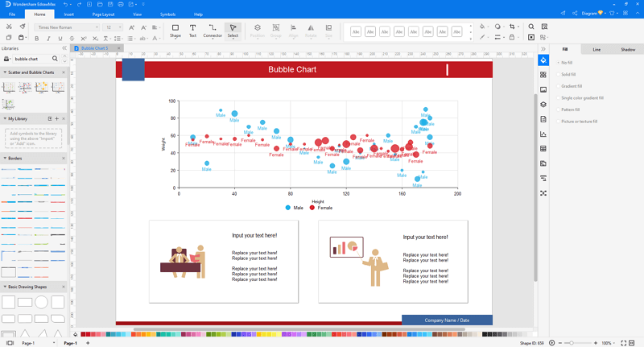Click the bubble chart search field

pyautogui.click(x=32, y=59)
